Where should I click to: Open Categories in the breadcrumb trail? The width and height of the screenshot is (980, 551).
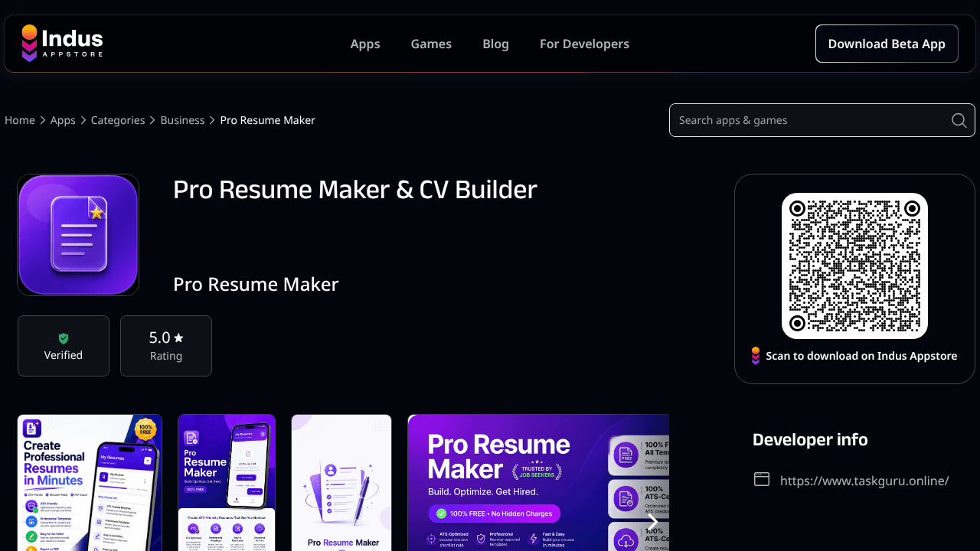(118, 120)
